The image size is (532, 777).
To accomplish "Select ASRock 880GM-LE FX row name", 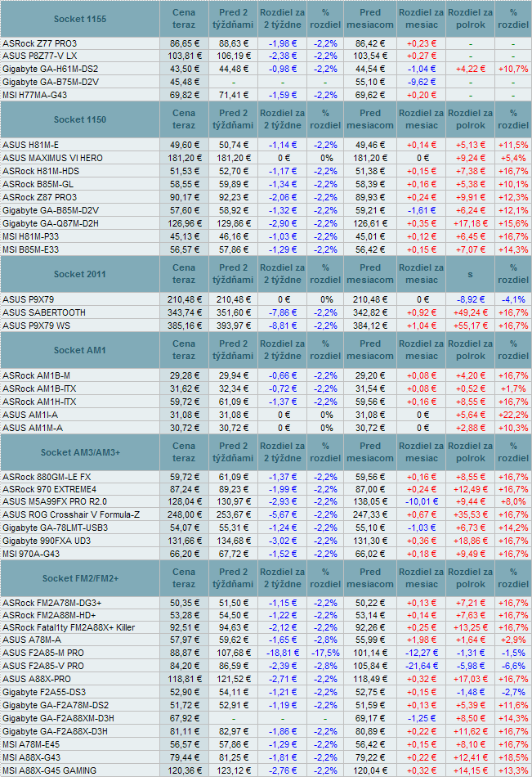I will (47, 477).
